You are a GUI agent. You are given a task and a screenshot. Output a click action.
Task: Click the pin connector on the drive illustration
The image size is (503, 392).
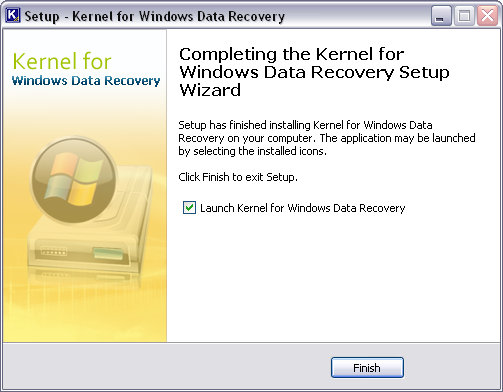point(53,252)
